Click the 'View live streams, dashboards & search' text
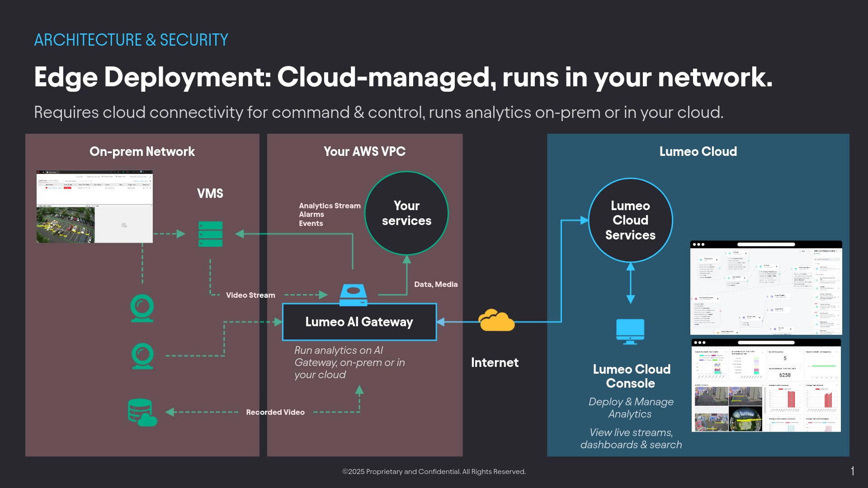868x488 pixels. coord(631,438)
